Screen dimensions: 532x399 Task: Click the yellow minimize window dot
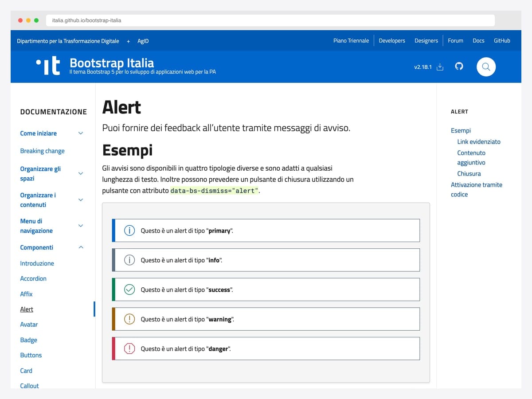tap(28, 20)
